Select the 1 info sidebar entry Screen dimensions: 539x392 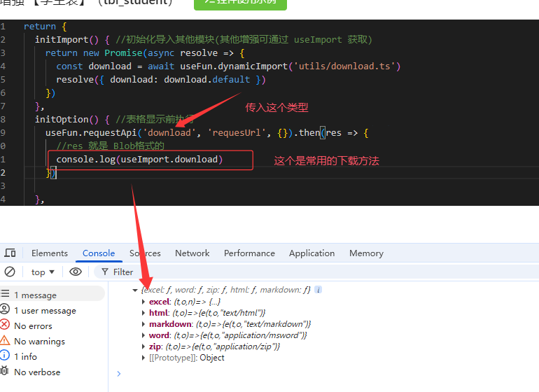(24, 356)
